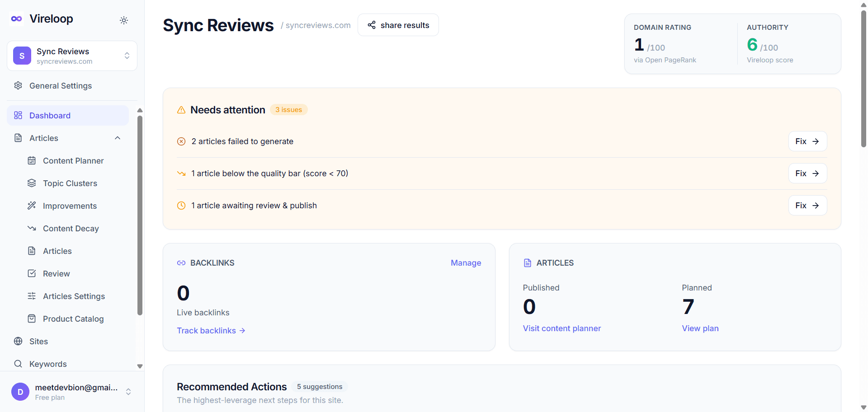Open Product Catalog in sidebar
868x412 pixels.
pos(73,319)
